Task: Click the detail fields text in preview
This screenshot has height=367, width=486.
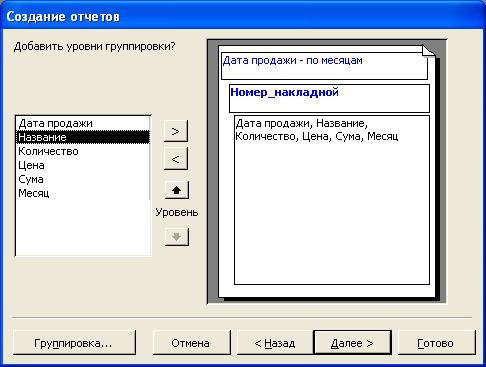Action: pyautogui.click(x=317, y=130)
